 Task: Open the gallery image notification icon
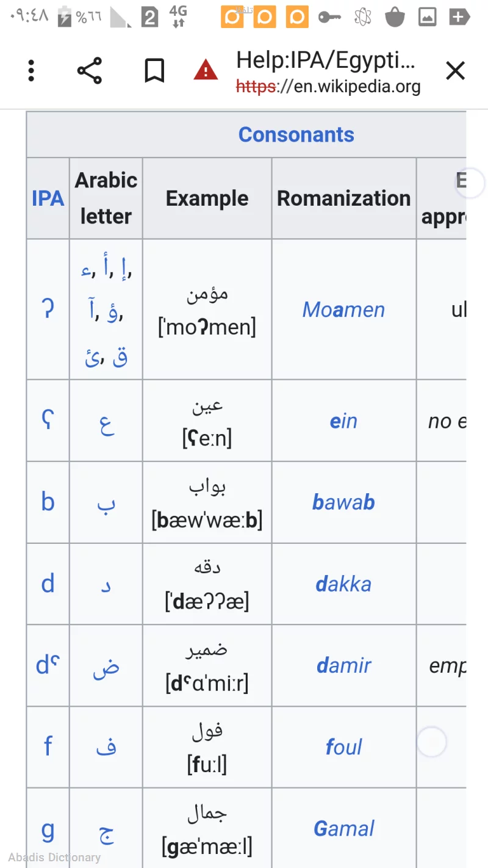pyautogui.click(x=427, y=16)
